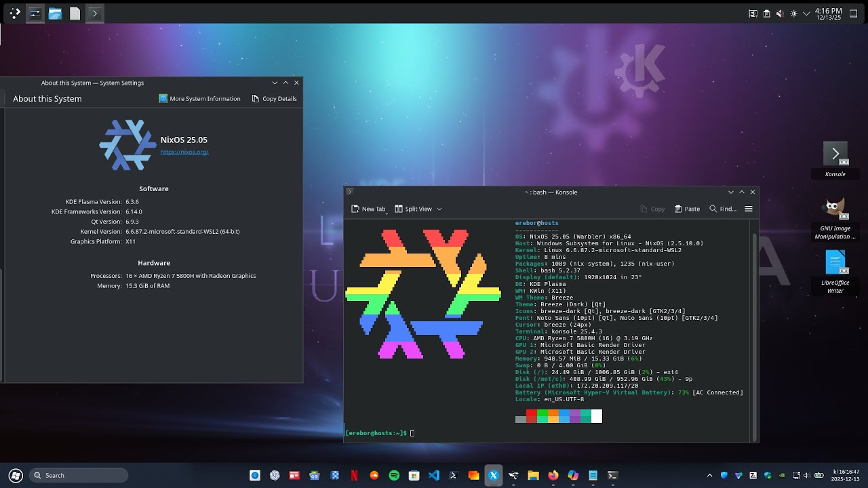
Task: Open the Windows Start button
Action: [16, 476]
